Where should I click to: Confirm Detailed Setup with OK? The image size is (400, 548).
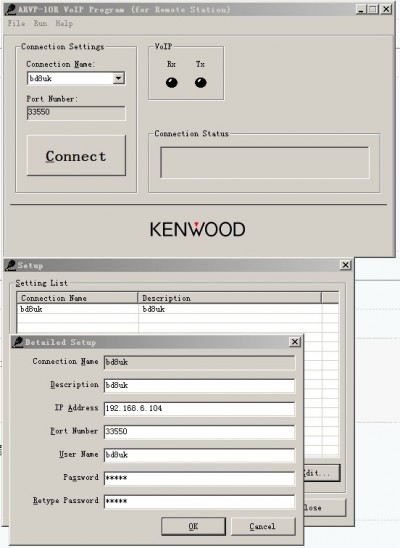193,526
